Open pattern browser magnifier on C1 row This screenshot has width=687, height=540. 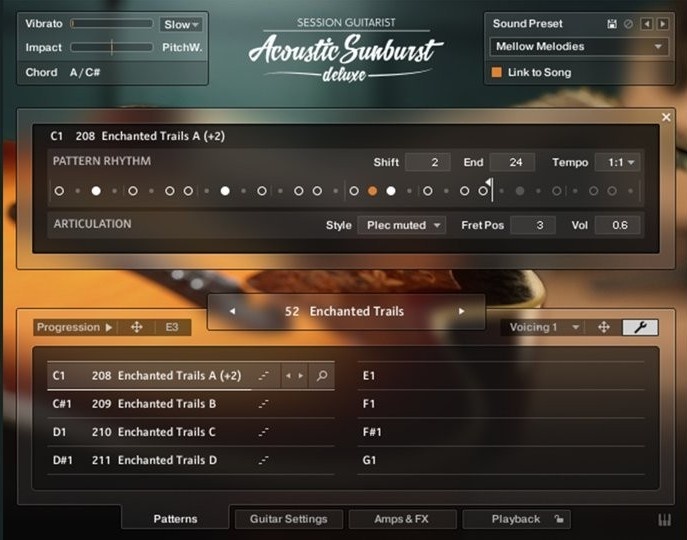pos(322,376)
